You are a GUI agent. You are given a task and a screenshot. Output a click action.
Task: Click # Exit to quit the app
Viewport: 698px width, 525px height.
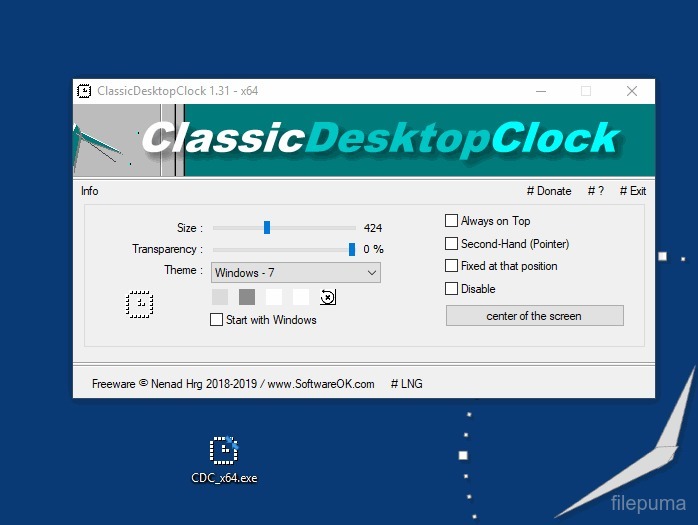click(x=632, y=191)
